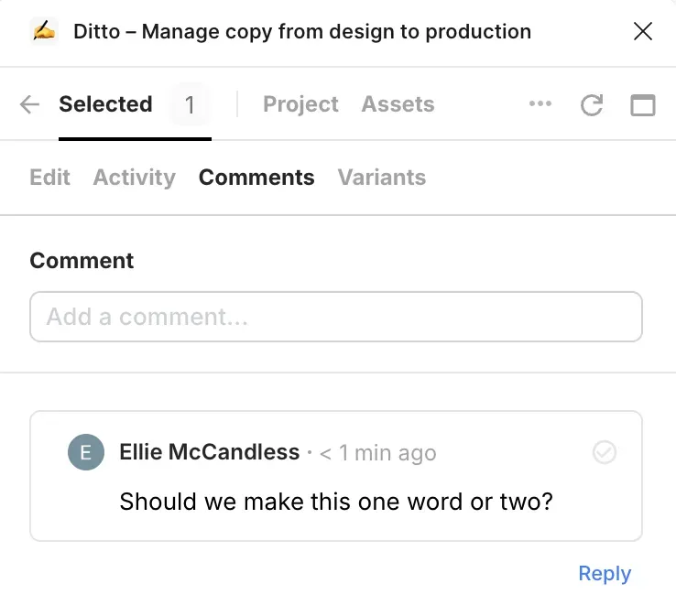Select the Selected tab
Image resolution: width=676 pixels, height=616 pixels.
(105, 104)
